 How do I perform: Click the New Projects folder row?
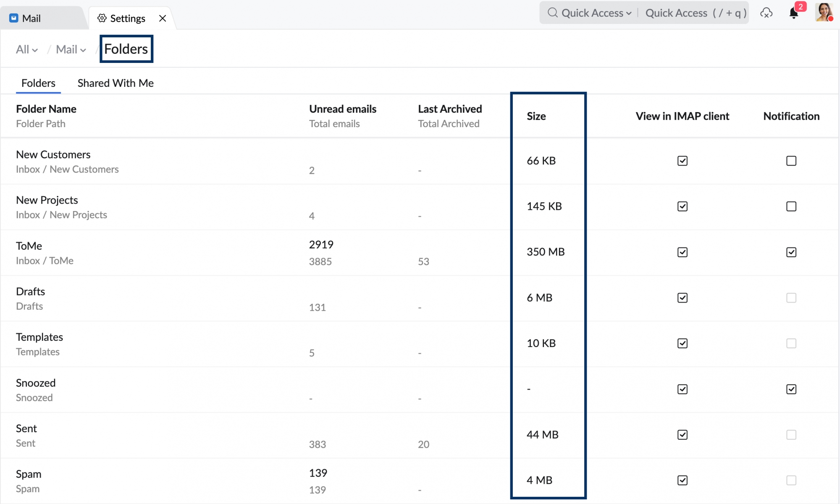click(x=47, y=200)
